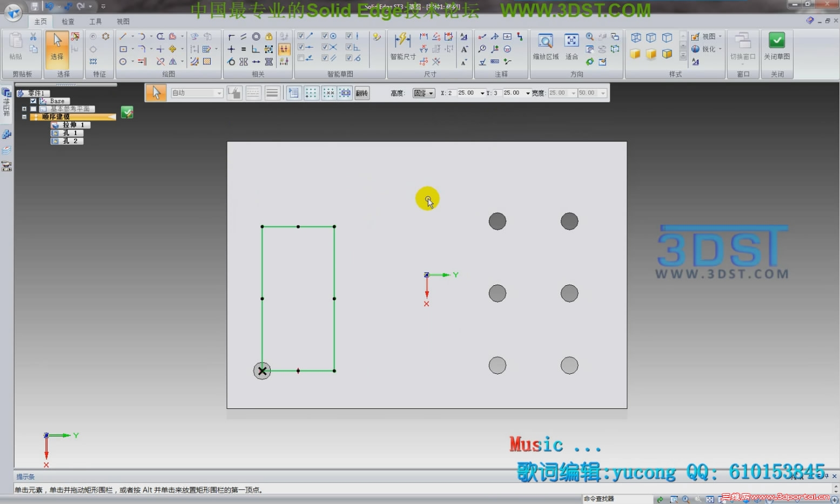Switch to the 视图 ribbon tab
Viewport: 840px width, 504px height.
pyautogui.click(x=123, y=22)
